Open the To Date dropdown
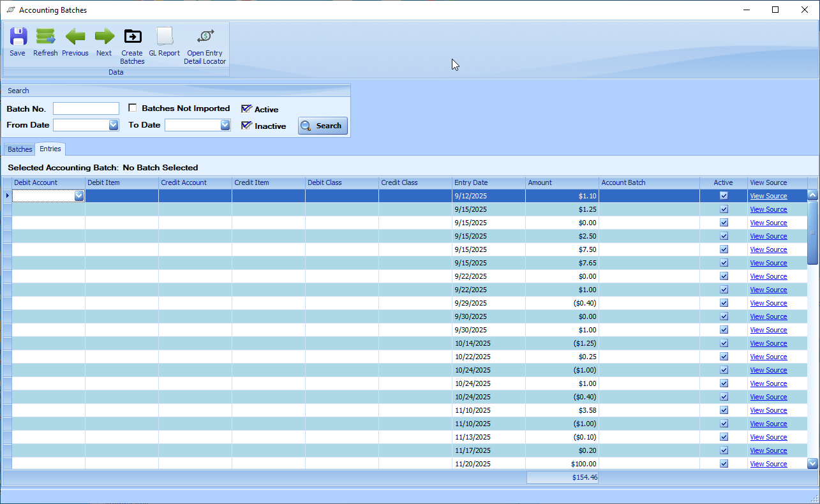820x504 pixels. click(225, 125)
